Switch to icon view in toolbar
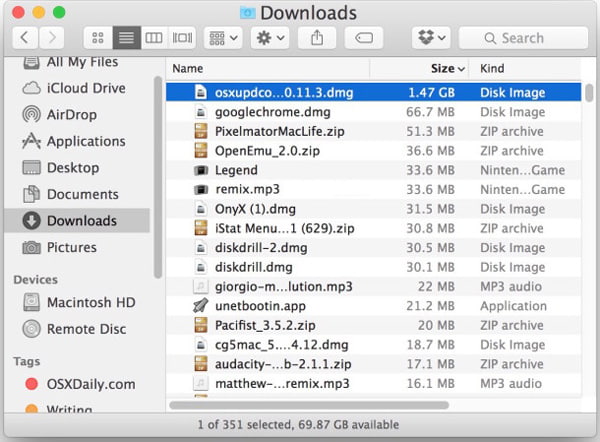Screen dimensions: 600x442 tap(99, 38)
